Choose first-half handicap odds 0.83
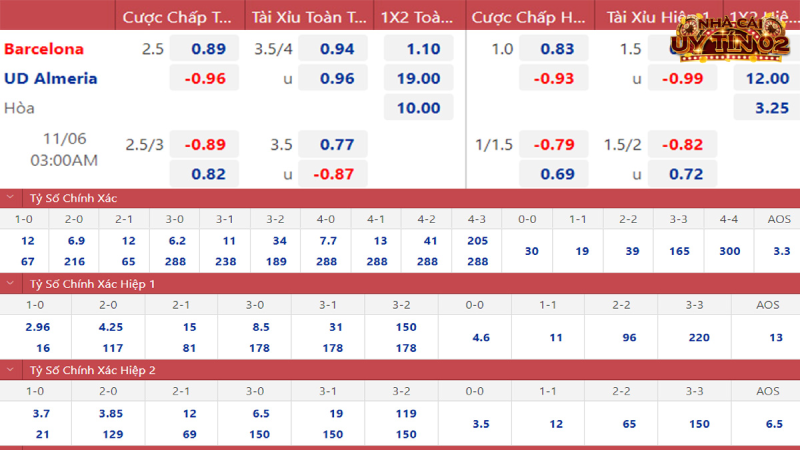The image size is (800, 450). (x=557, y=49)
